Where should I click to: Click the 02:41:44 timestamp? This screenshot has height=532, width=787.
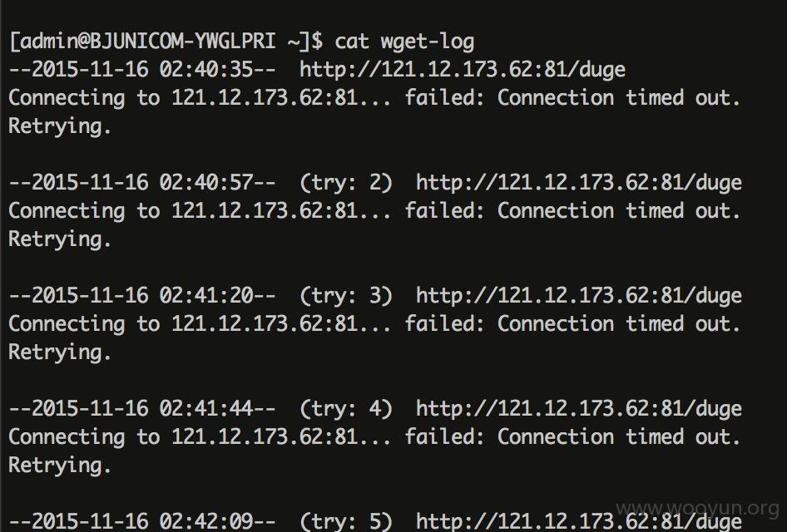206,408
